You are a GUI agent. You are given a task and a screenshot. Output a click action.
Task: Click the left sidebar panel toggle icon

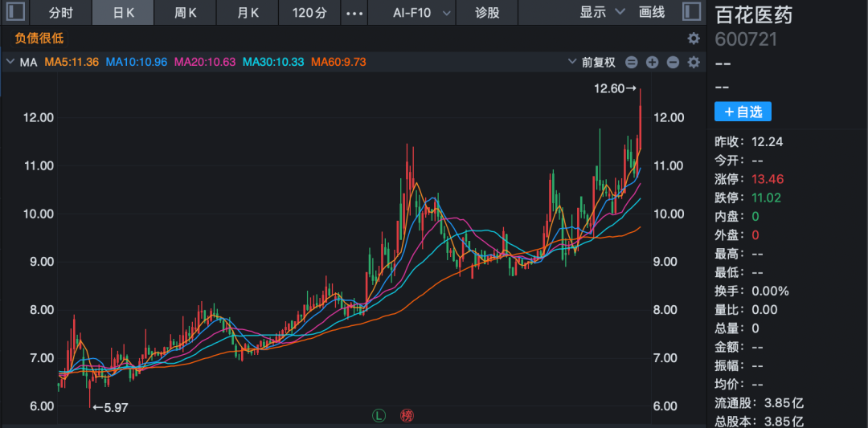click(x=15, y=12)
